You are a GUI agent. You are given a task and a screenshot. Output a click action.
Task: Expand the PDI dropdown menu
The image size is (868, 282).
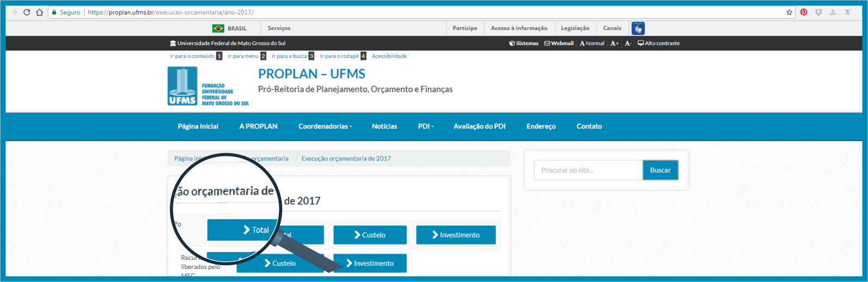[426, 126]
